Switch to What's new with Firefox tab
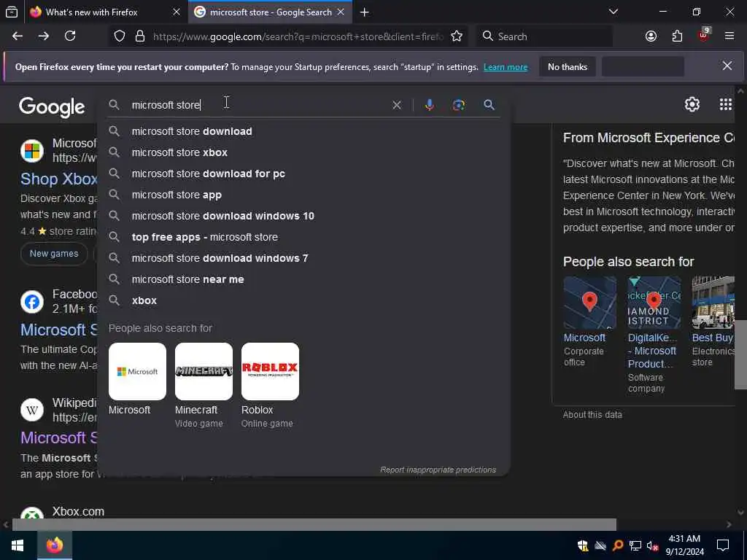 [91, 12]
